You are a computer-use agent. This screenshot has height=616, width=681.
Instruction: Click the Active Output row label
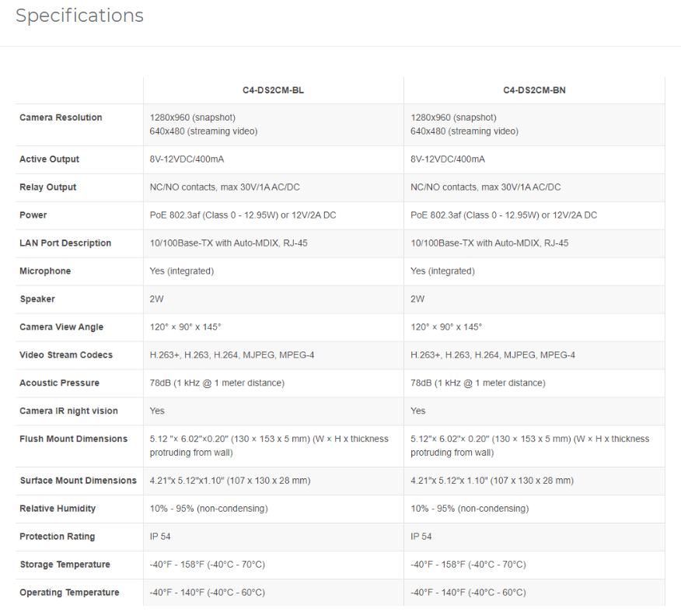click(x=49, y=159)
